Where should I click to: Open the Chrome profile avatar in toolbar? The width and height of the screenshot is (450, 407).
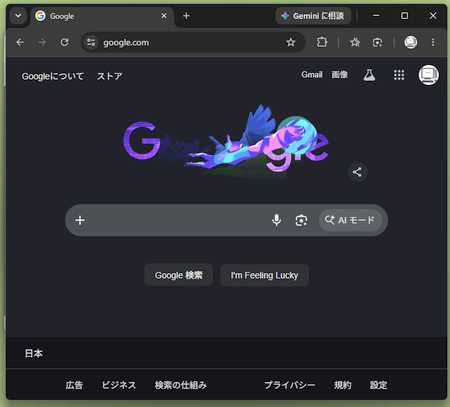point(411,42)
